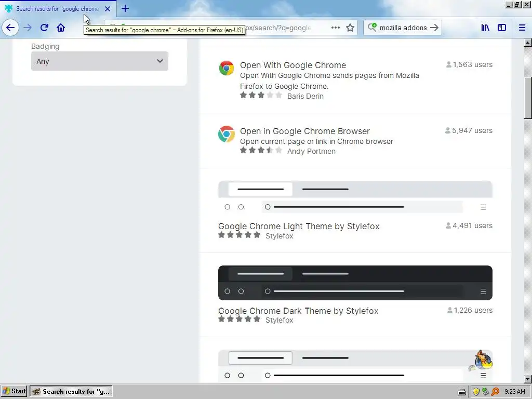Select the Search results for google chrome tab
Viewport: 532px width, 399px height.
[58, 9]
